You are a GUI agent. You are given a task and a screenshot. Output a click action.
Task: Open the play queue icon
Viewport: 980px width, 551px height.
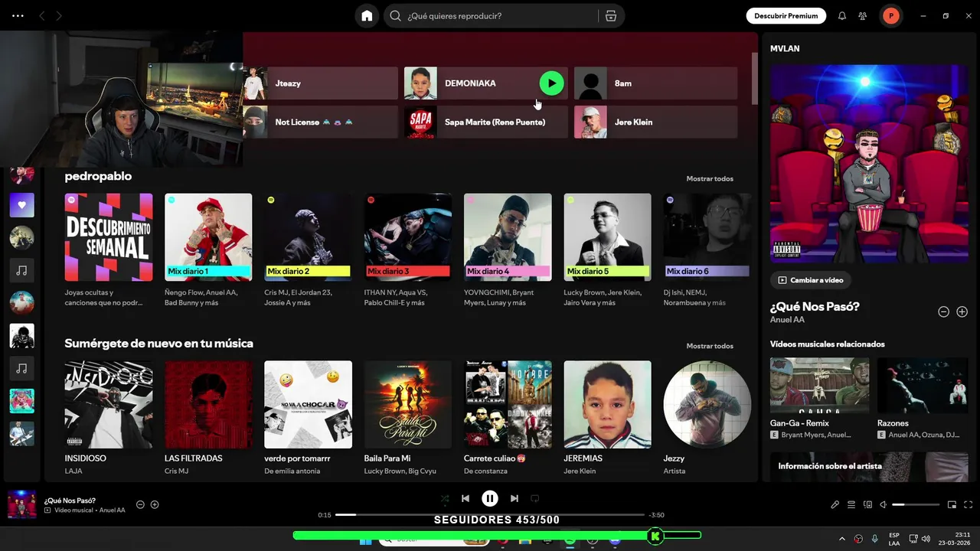(851, 505)
